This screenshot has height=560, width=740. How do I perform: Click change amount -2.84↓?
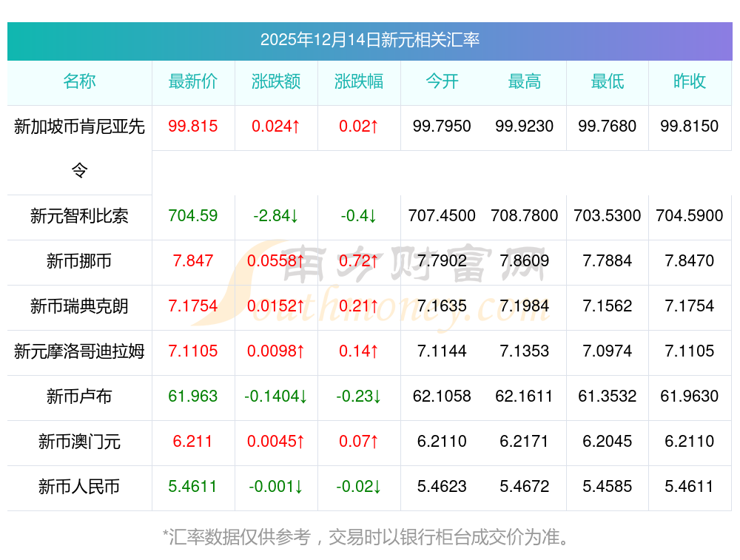coord(276,215)
